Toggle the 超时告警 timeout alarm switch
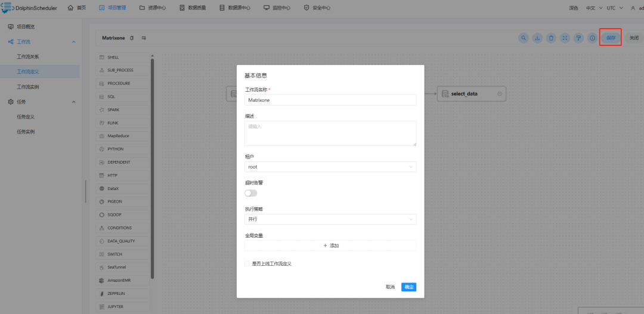The width and height of the screenshot is (644, 314). point(250,193)
